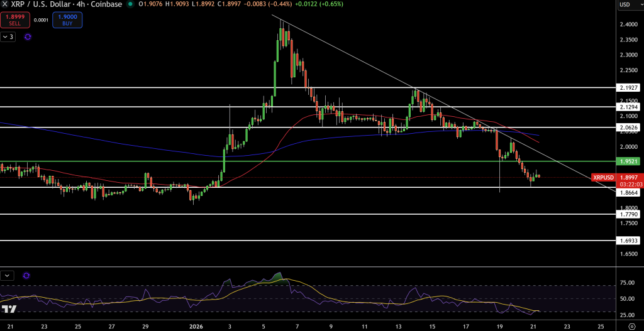644x331 pixels.
Task: Click the XRP symbol logo icon
Action: point(4,4)
